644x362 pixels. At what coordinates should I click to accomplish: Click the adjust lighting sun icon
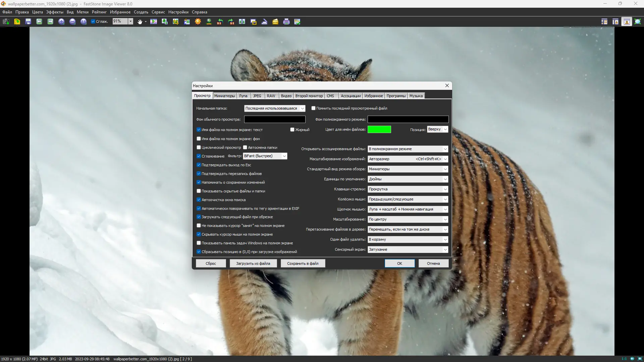198,21
